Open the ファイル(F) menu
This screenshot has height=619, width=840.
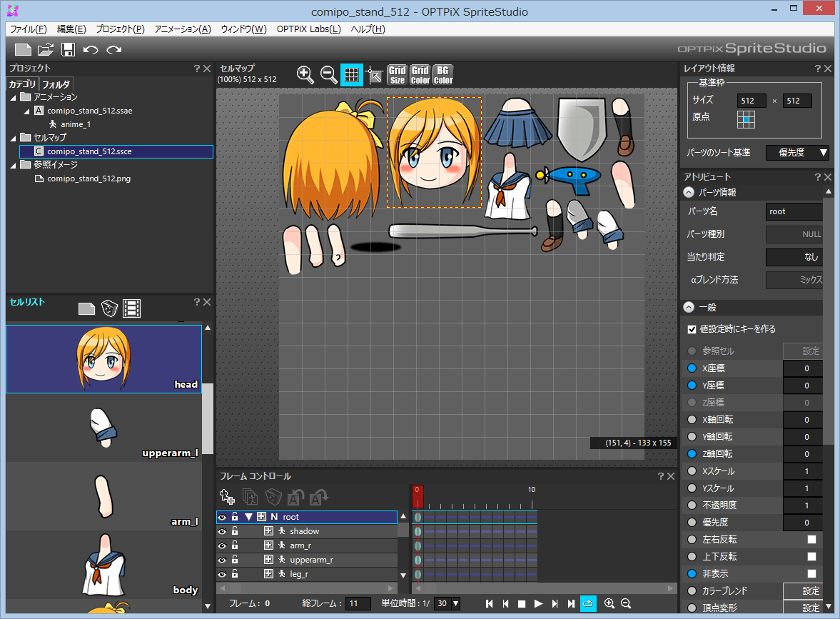[29, 29]
